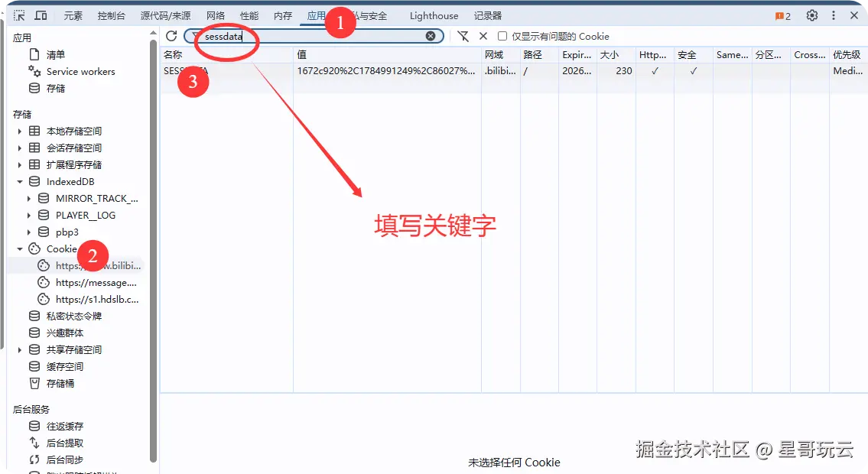
Task: Open Service workers section
Action: (x=81, y=71)
